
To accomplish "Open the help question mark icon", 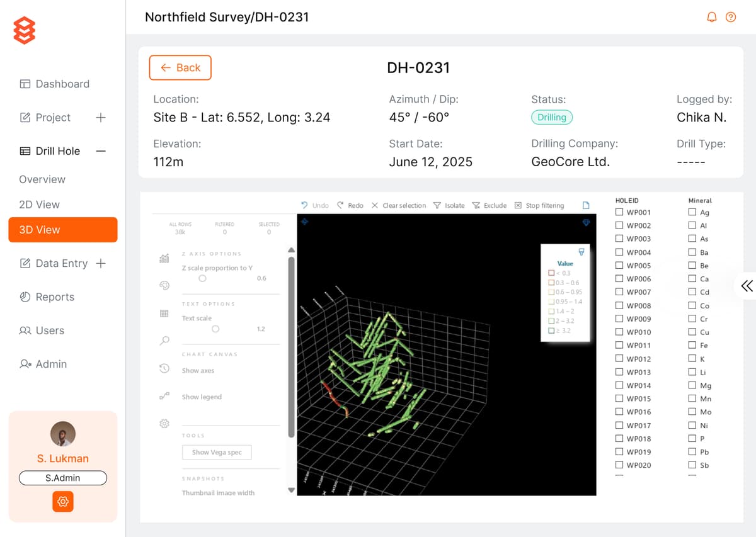I will [731, 17].
